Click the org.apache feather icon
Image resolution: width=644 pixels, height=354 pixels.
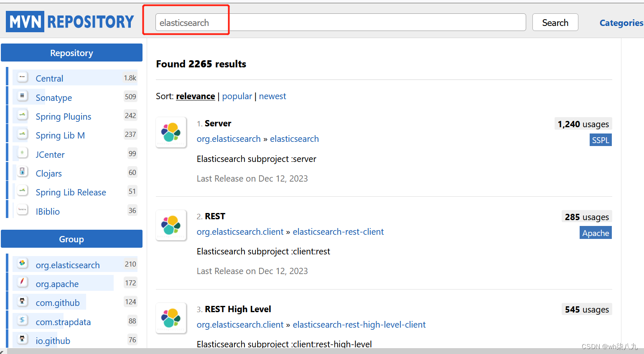tap(22, 282)
